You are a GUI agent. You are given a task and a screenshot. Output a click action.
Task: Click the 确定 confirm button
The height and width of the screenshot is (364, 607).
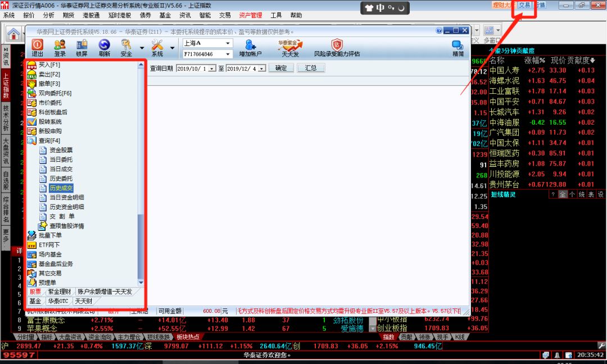pyautogui.click(x=281, y=68)
